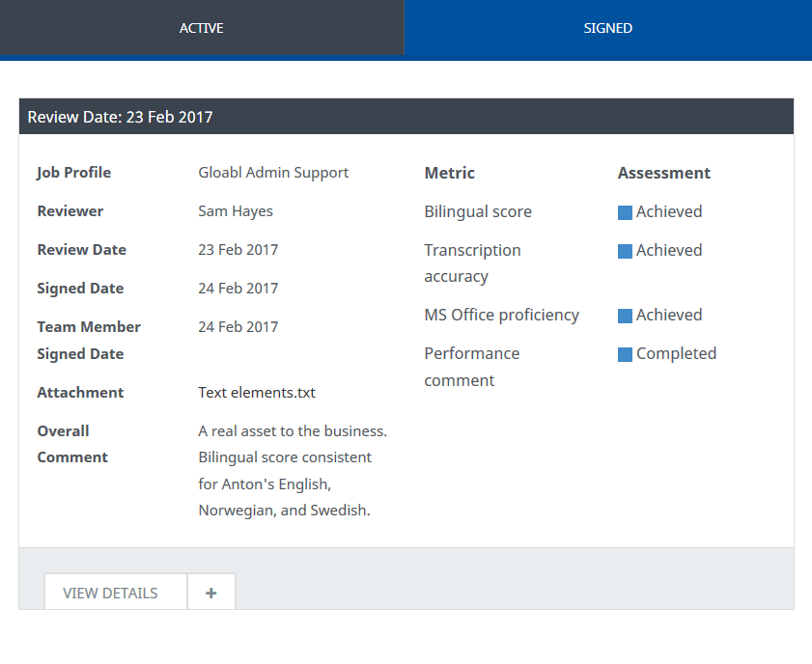Viewport: 812px width, 664px height.
Task: Select the Transcription accuracy metric label
Action: [x=472, y=263]
